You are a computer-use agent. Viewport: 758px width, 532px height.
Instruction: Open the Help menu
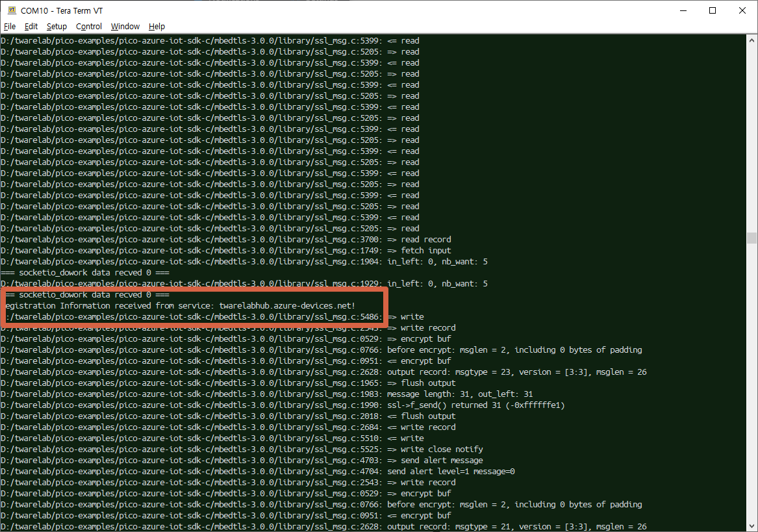click(157, 27)
